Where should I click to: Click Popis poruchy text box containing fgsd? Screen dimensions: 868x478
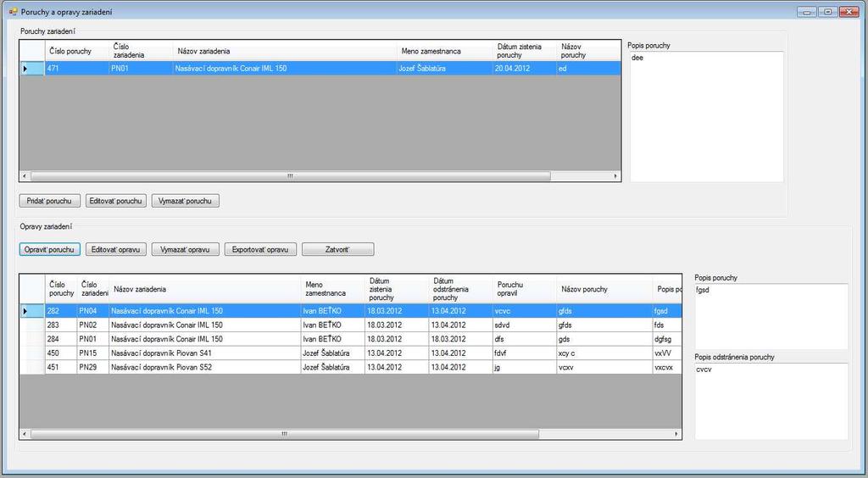point(771,316)
